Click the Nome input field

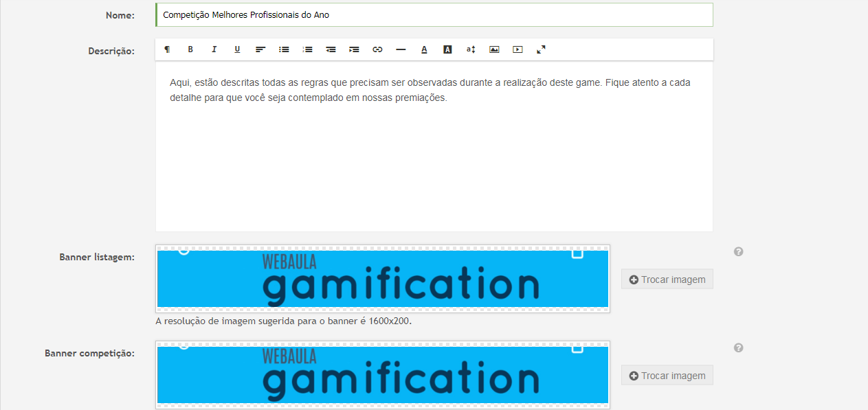pos(434,15)
